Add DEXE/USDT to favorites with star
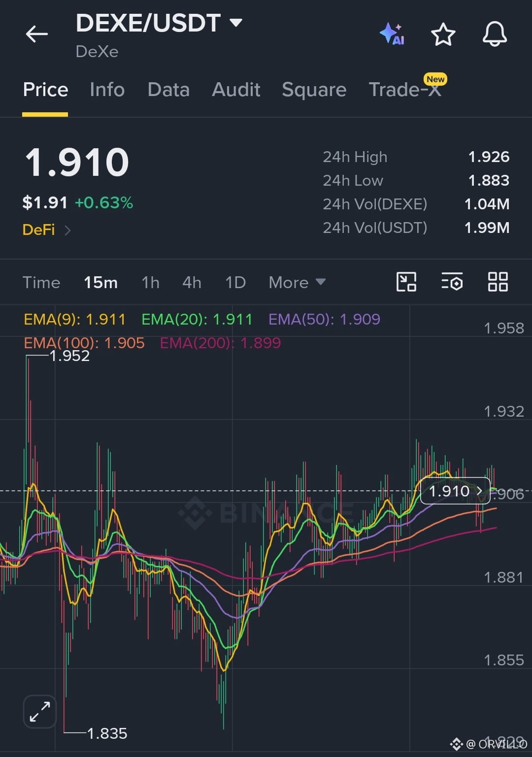 [x=443, y=34]
